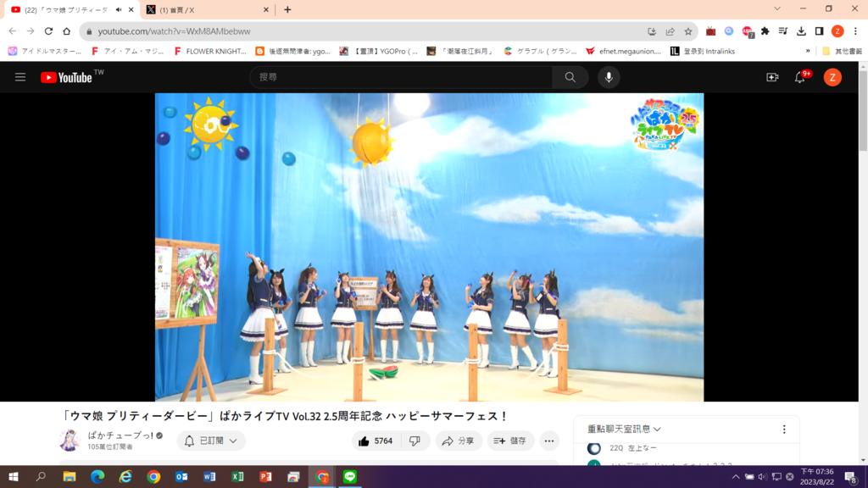Close the YouTube video tab
This screenshot has width=868, height=488.
(131, 10)
